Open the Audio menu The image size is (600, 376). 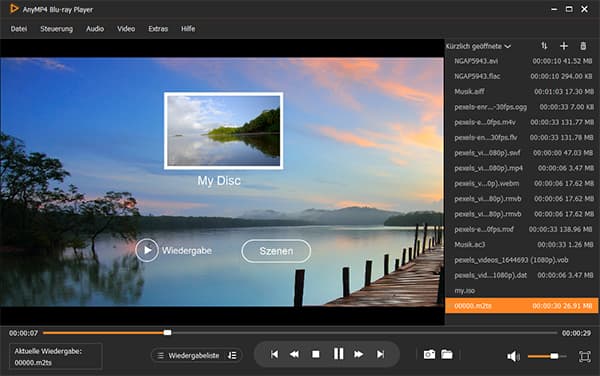pos(95,29)
